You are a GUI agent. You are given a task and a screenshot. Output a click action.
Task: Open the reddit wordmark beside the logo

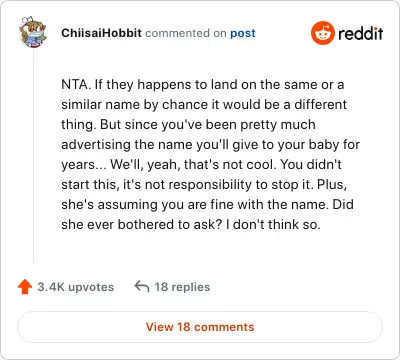tap(360, 33)
